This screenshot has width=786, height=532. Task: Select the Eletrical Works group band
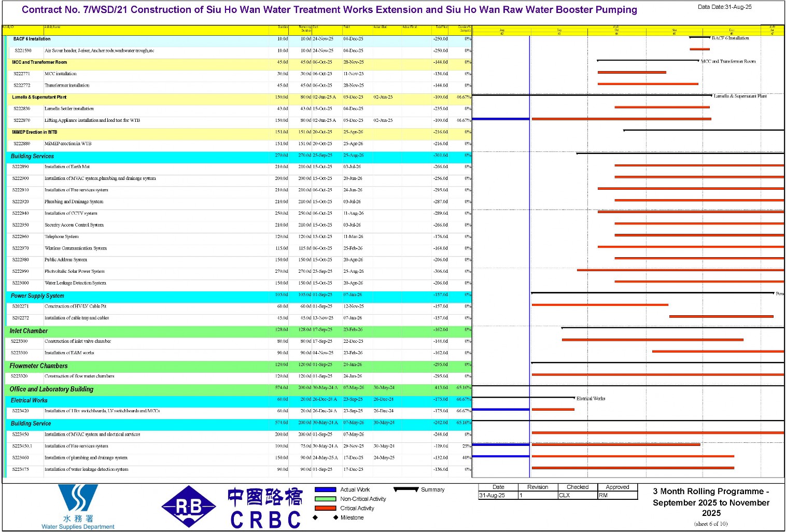pyautogui.click(x=238, y=400)
